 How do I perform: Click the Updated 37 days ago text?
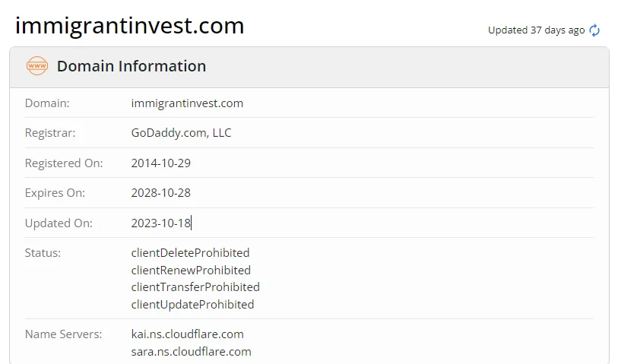[536, 30]
